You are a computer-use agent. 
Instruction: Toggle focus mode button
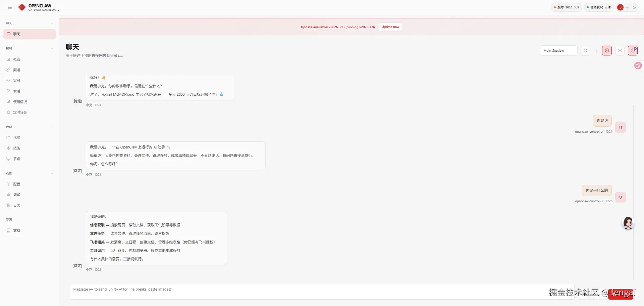coord(620,51)
